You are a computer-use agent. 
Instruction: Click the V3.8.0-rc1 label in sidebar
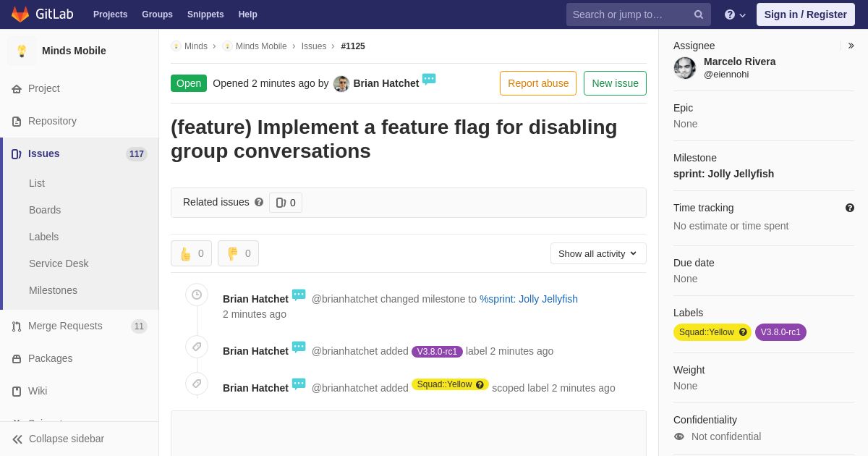(x=780, y=332)
